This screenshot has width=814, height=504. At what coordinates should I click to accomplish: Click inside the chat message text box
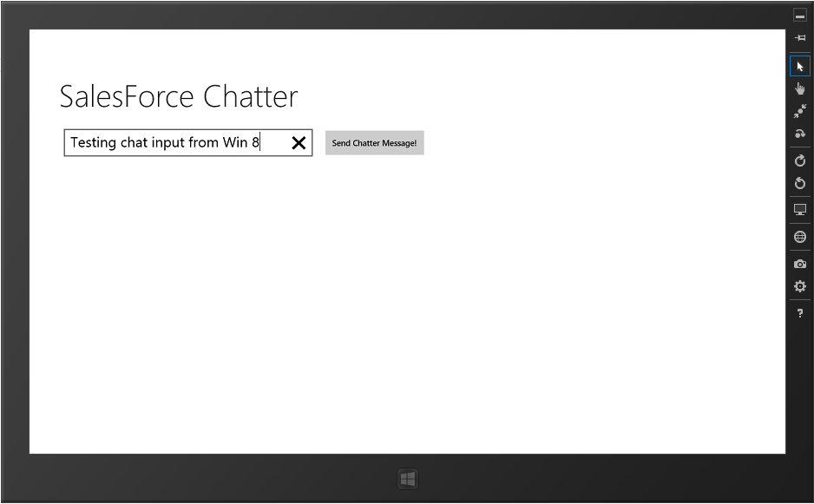[174, 143]
